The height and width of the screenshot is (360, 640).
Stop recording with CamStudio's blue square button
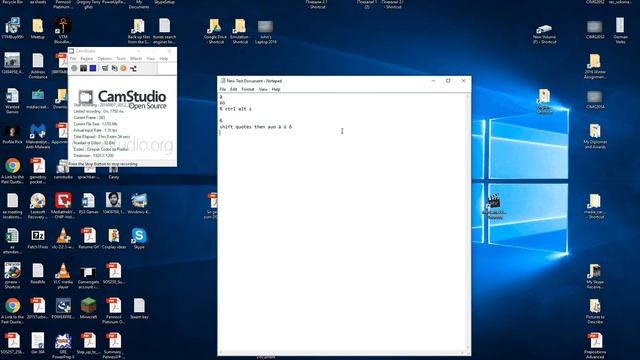tap(93, 68)
